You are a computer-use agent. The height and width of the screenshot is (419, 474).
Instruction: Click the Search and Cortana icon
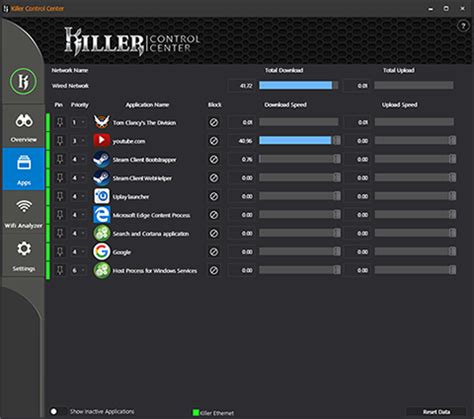[101, 233]
